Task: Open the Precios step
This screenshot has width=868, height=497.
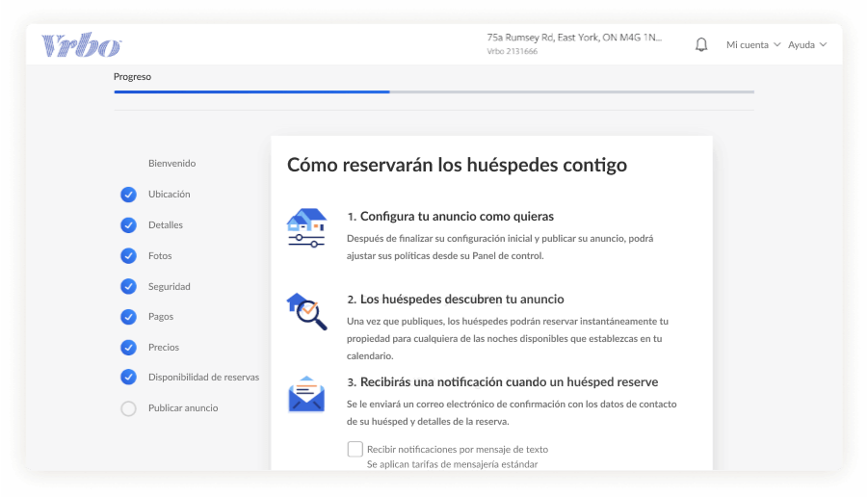Action: [x=164, y=348]
